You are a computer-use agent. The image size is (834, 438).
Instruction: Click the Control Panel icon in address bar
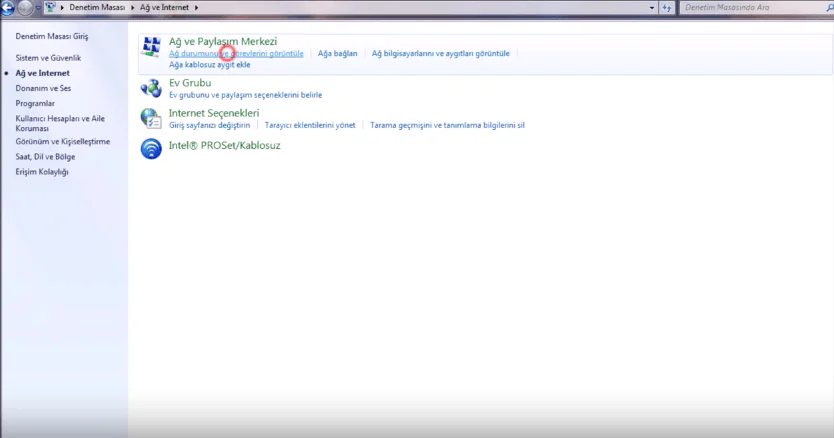pyautogui.click(x=50, y=8)
